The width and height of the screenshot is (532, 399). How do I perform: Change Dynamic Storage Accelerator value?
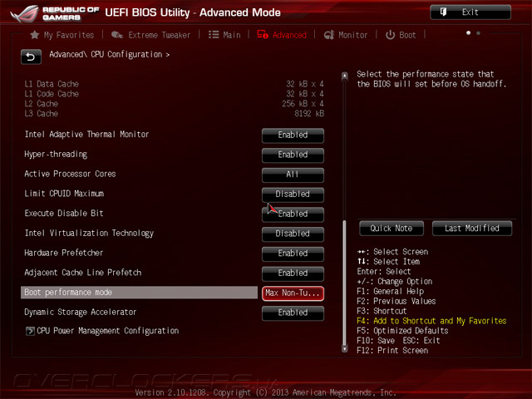tap(293, 313)
